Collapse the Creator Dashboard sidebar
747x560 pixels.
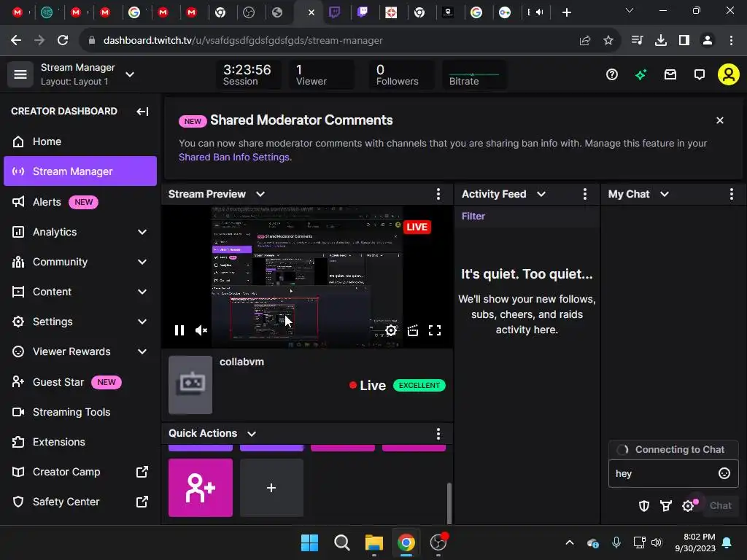142,112
